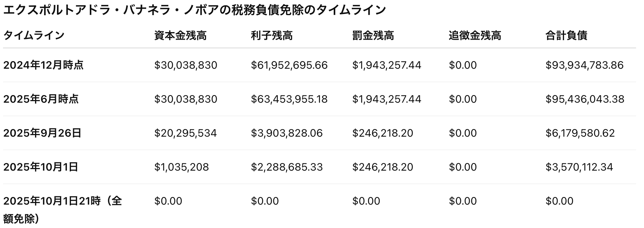644x228 pixels.
Task: Click the table title about エクスポルトアドラ・バナネラ・ノボア
Action: 194,10
